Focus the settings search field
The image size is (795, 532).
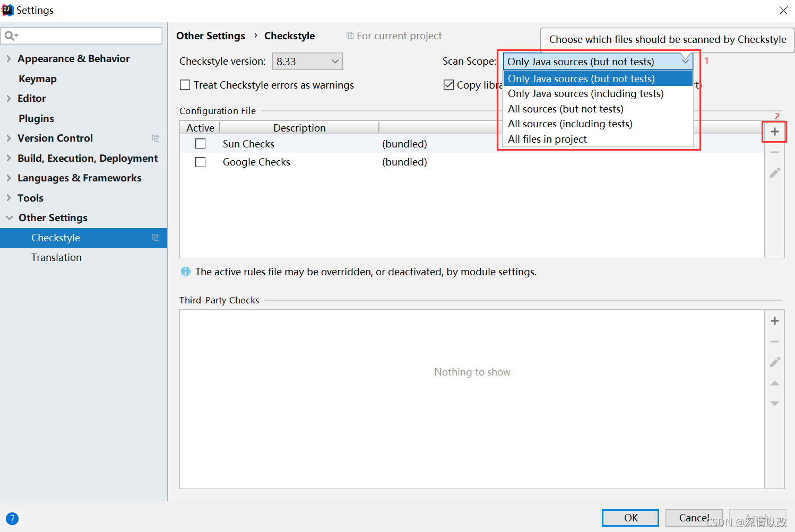82,36
